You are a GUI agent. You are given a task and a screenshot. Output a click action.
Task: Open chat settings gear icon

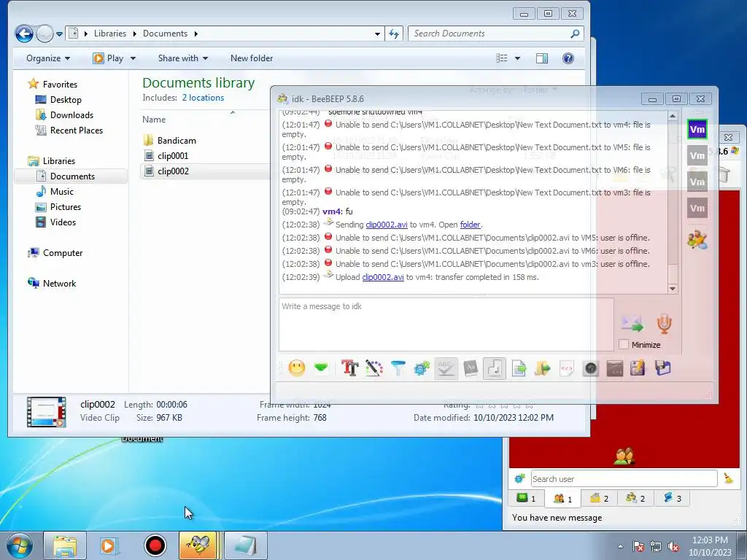(x=422, y=368)
